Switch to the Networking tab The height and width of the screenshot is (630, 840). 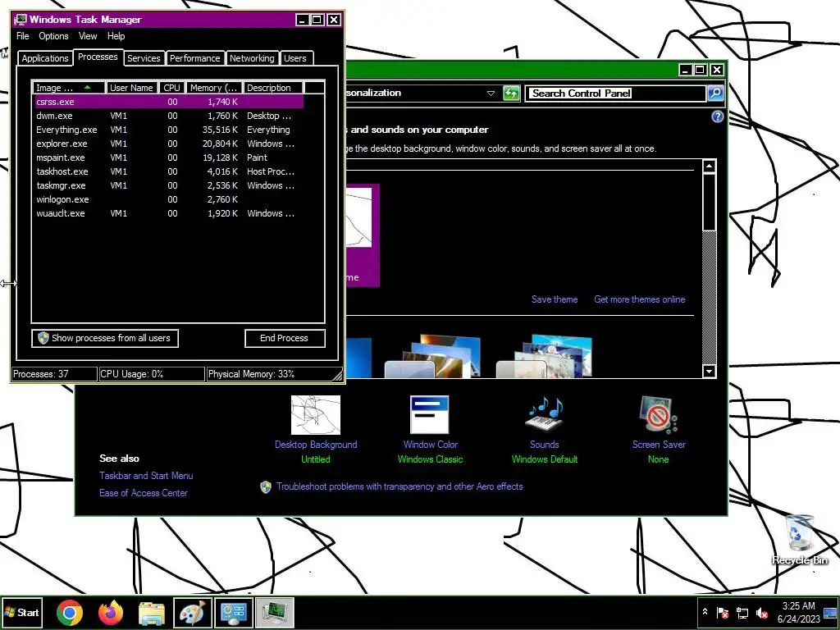[x=252, y=58]
